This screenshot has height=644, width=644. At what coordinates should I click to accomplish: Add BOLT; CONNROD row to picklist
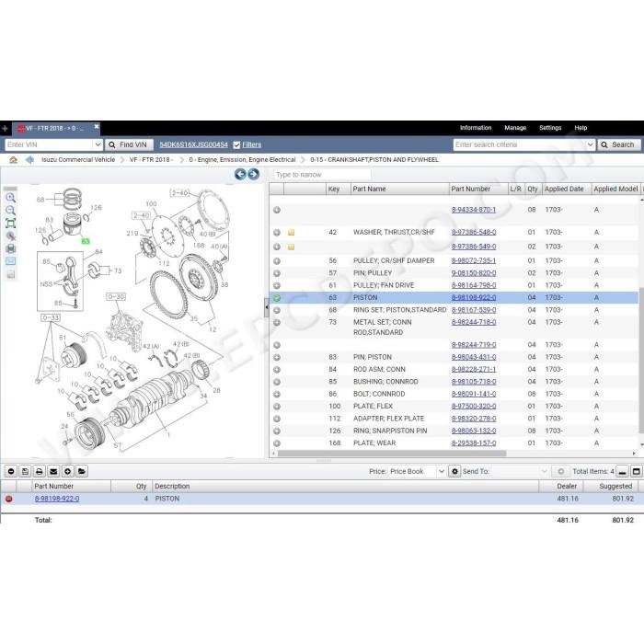point(277,395)
